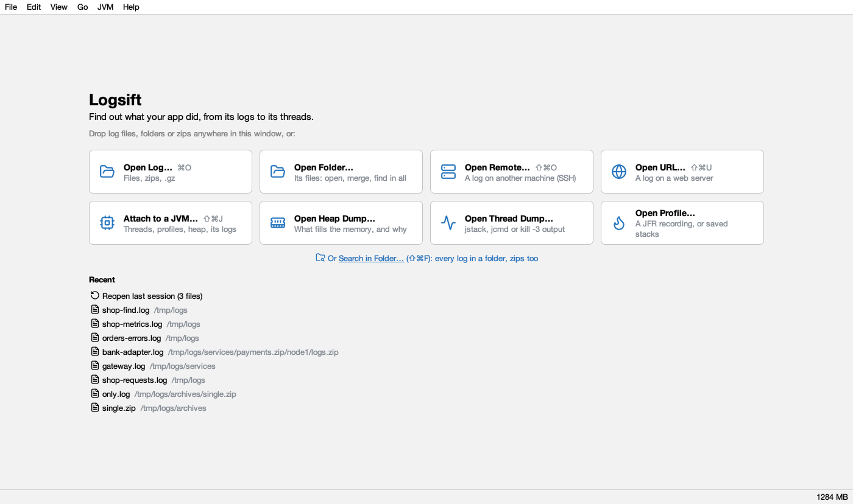Open the File menu
Image resolution: width=853 pixels, height=504 pixels.
tap(11, 7)
